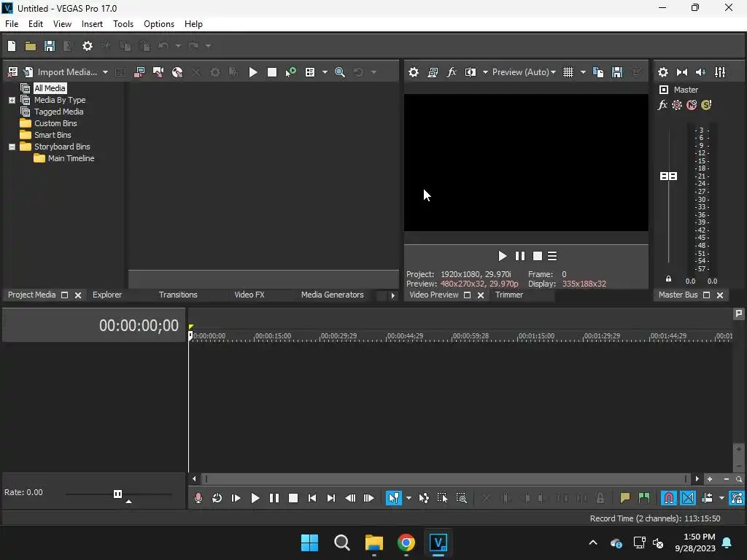747x560 pixels.
Task: Open the Import Media dropdown arrow
Action: (105, 72)
